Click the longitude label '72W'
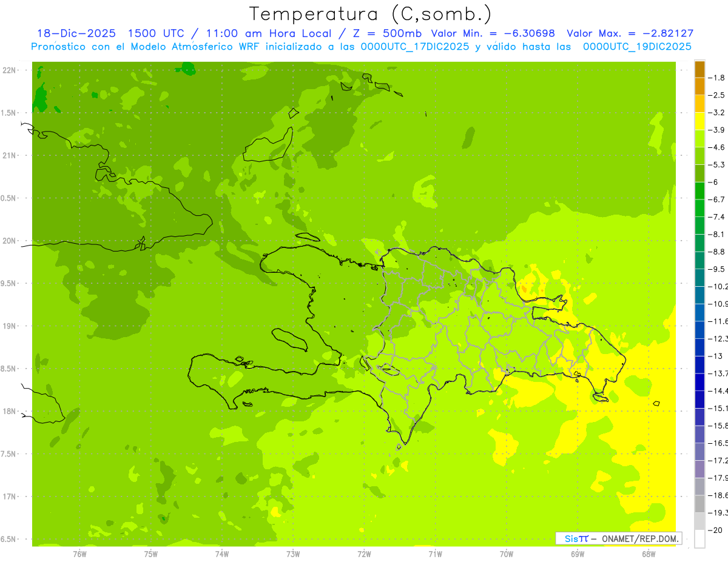The height and width of the screenshot is (562, 728). coord(364,554)
